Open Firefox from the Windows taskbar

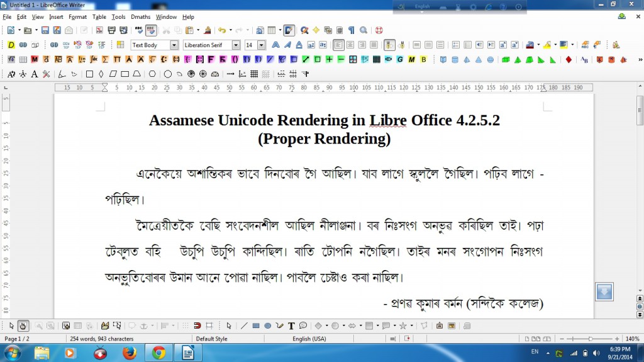click(129, 353)
